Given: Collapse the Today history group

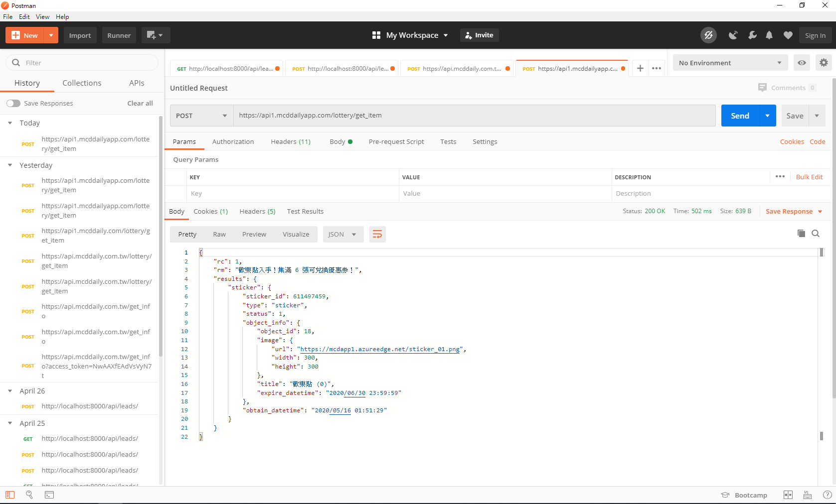Looking at the screenshot, I should pyautogui.click(x=10, y=123).
